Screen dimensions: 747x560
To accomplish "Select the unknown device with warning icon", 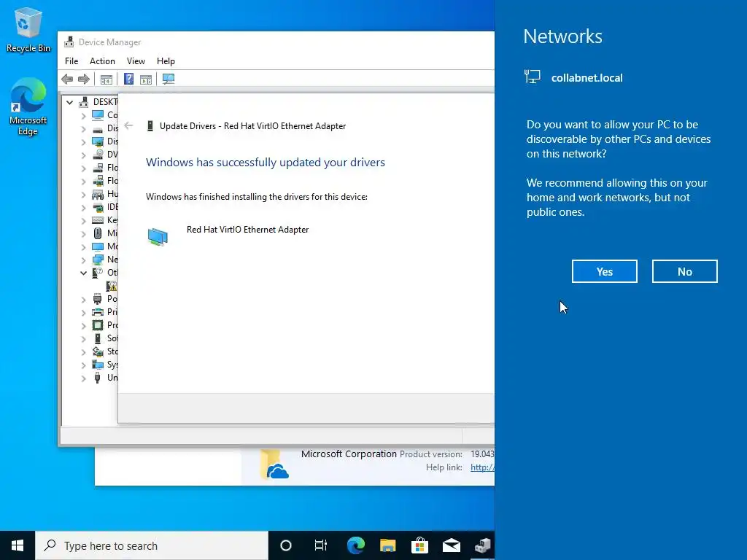I will [112, 286].
